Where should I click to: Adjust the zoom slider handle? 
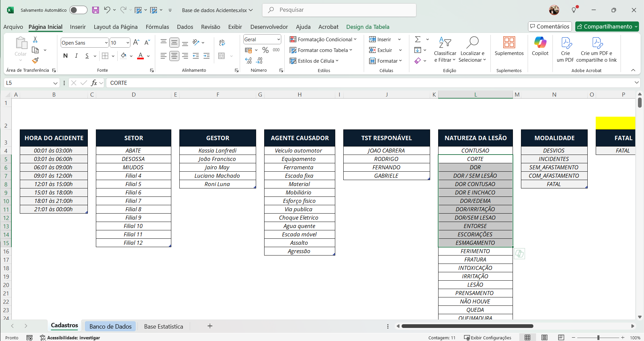tap(598, 338)
